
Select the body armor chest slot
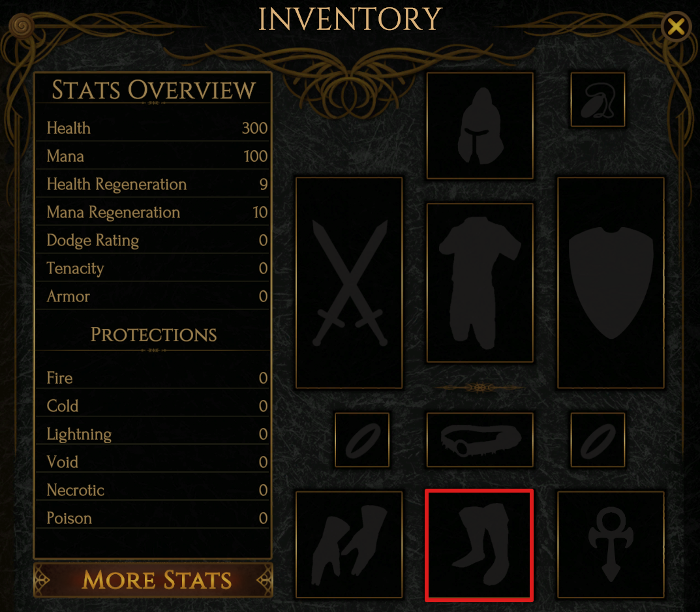point(480,283)
